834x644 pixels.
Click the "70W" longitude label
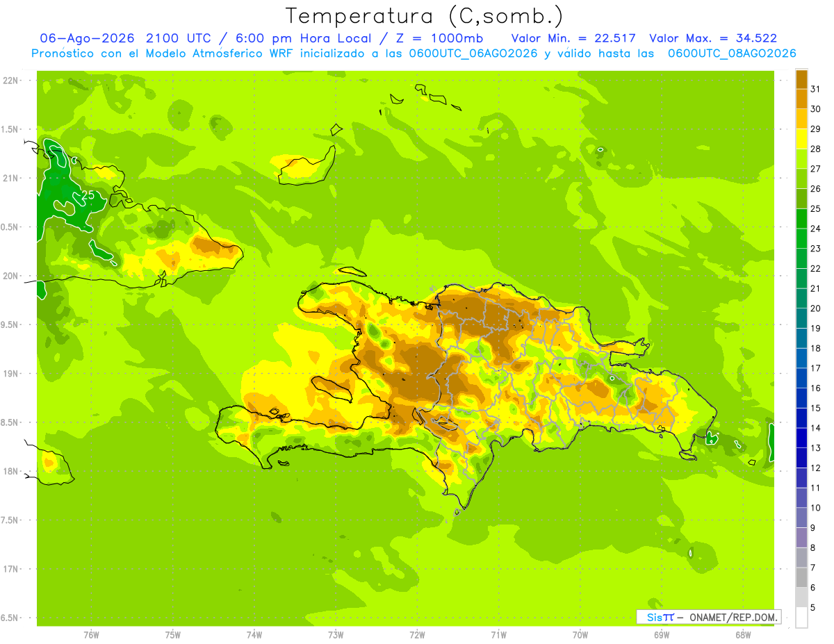580,634
